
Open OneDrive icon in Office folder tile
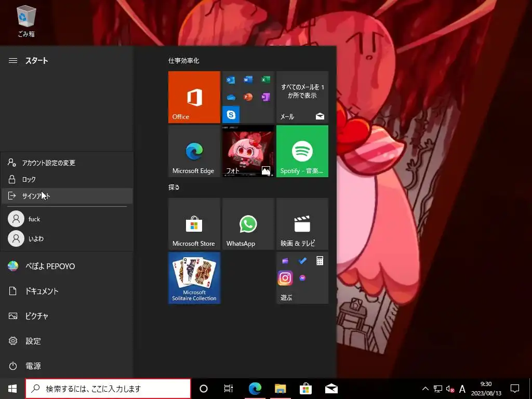pyautogui.click(x=231, y=97)
